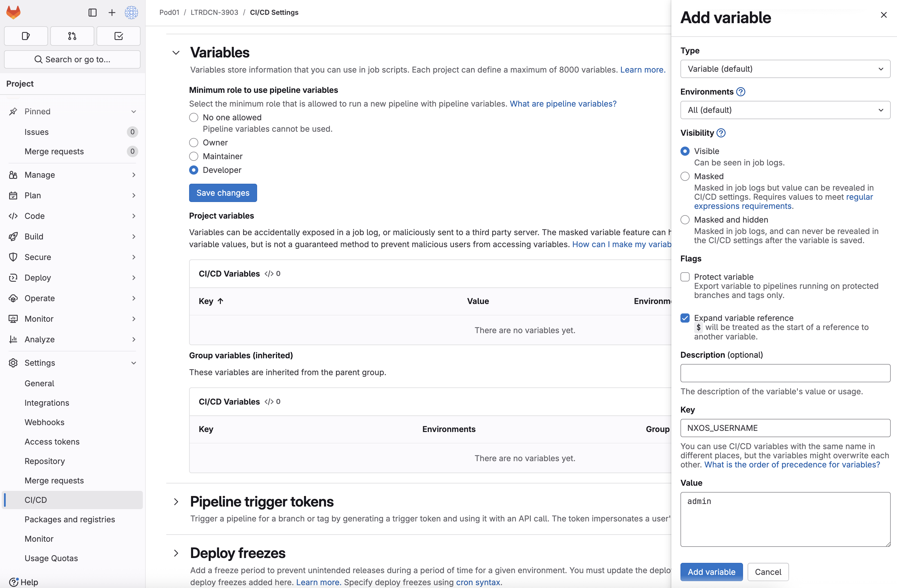897x588 pixels.
Task: Select No one allowed radio
Action: [194, 118]
